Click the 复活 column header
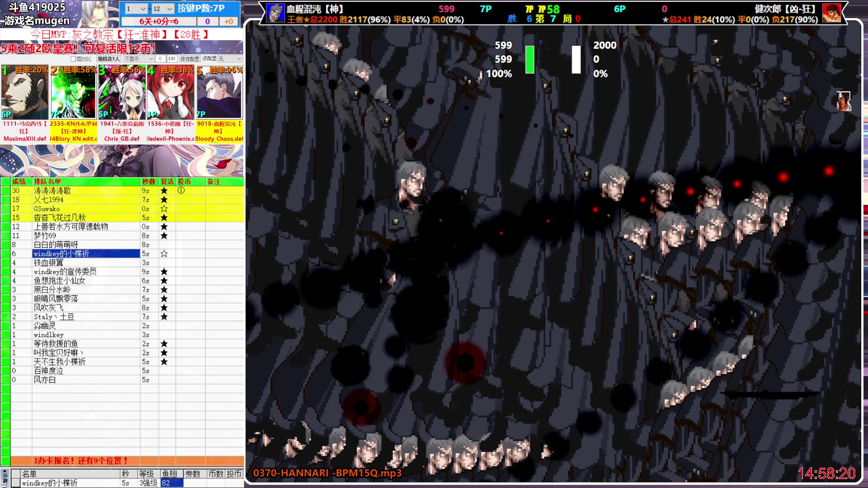 point(167,182)
